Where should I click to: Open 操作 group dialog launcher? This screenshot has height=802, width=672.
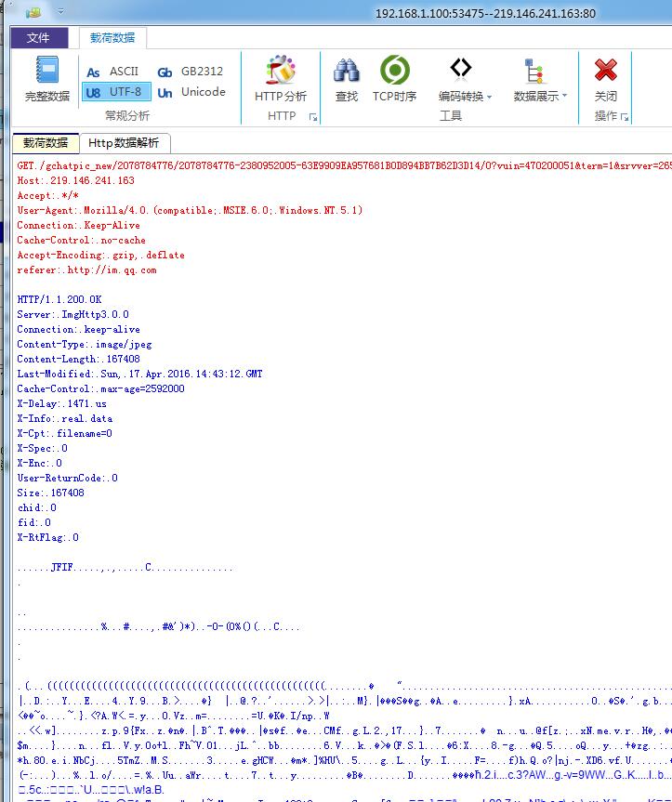point(625,117)
